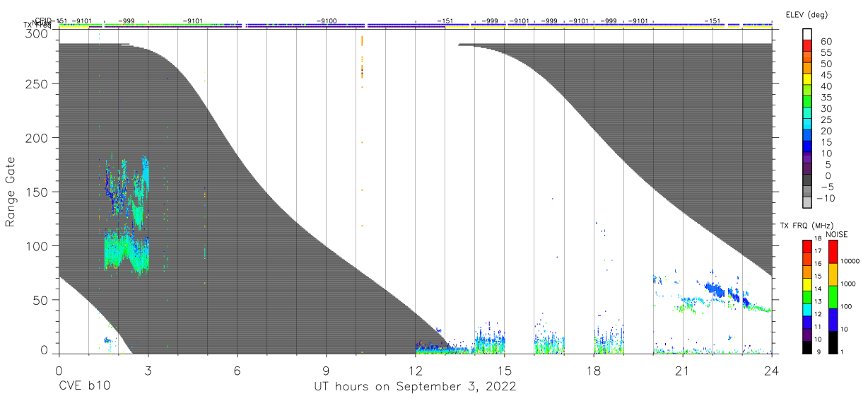
Task: Click the hour 6 x-axis tick label
Action: coord(237,371)
